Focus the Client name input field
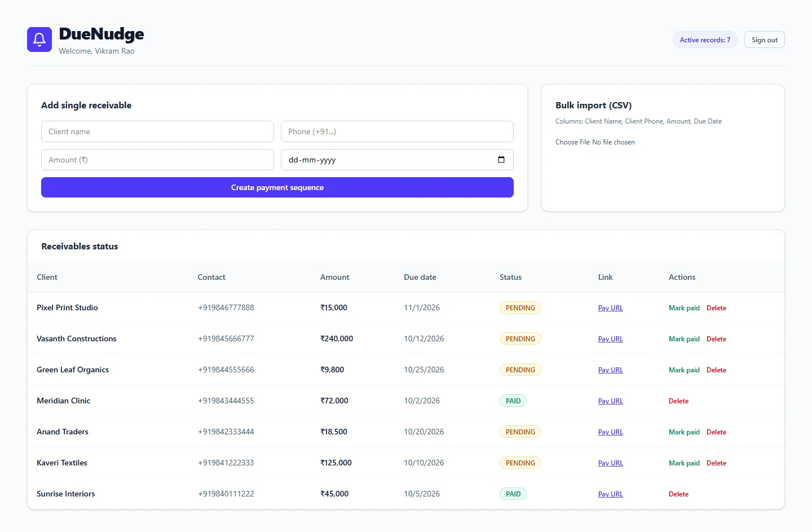The image size is (812, 532). point(157,131)
